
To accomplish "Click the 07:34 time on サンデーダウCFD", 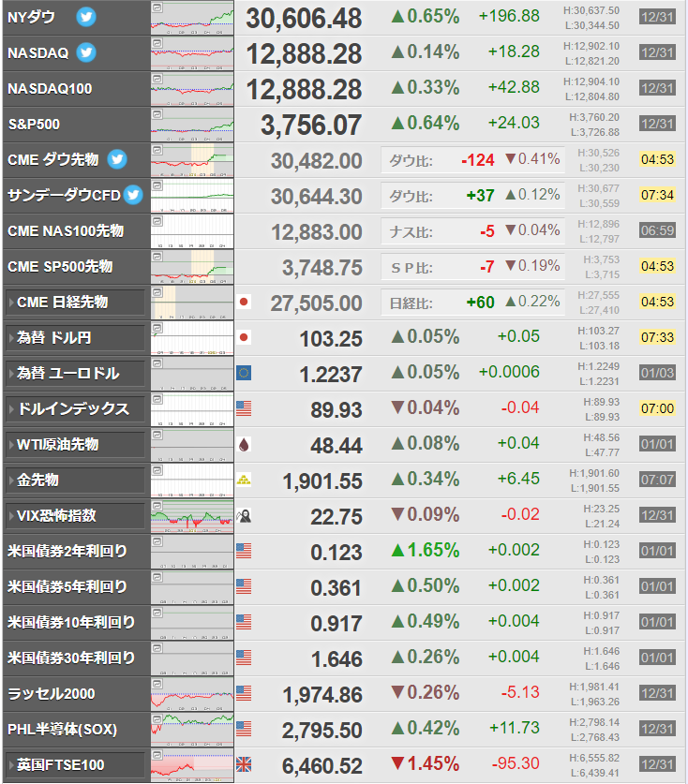I will click(x=657, y=195).
